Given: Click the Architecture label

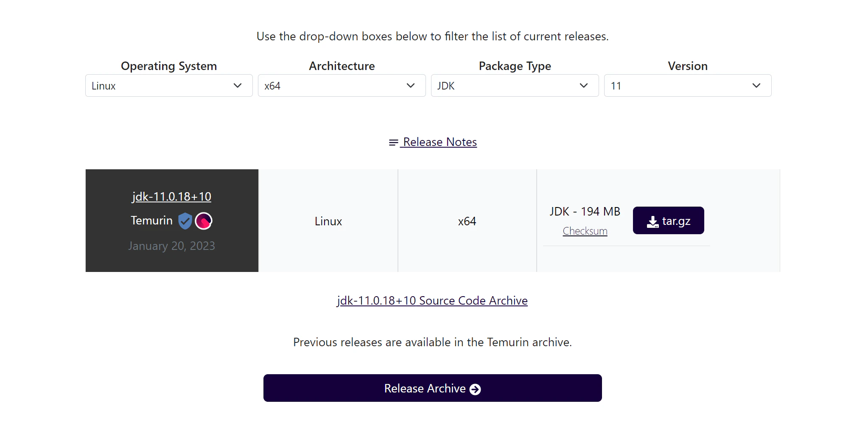Looking at the screenshot, I should pyautogui.click(x=342, y=66).
